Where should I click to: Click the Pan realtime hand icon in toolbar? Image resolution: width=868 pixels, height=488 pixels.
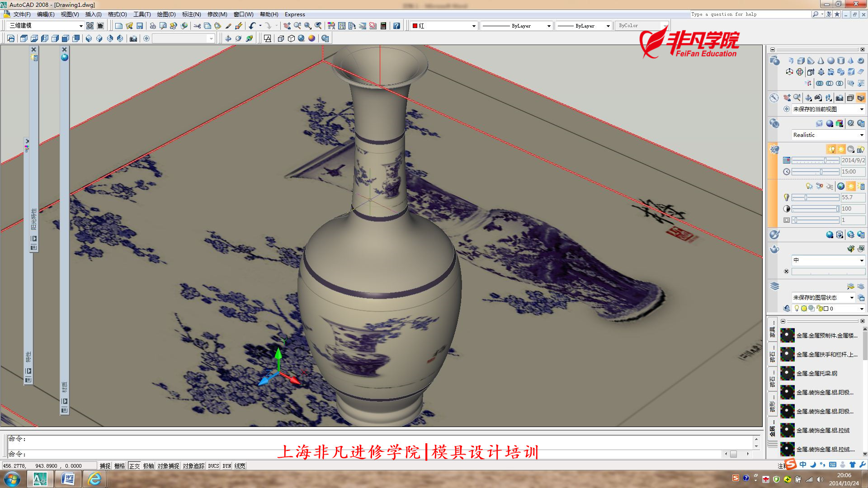(287, 26)
